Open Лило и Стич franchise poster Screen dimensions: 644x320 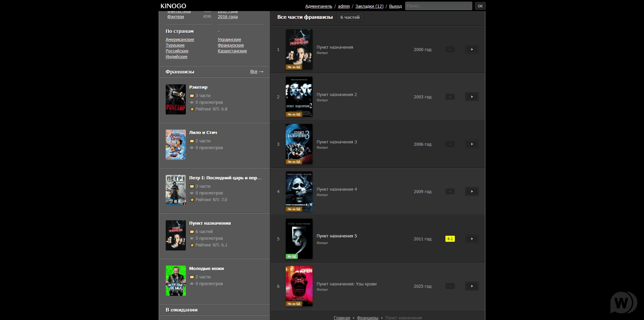[x=175, y=145]
